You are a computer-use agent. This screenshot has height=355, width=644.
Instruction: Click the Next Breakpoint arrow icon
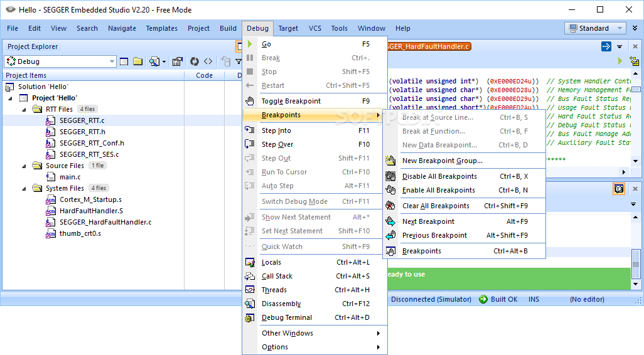pos(390,221)
